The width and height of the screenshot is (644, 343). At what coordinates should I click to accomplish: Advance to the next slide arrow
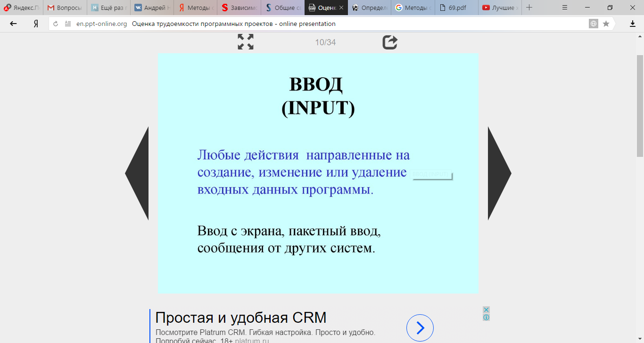coord(500,173)
